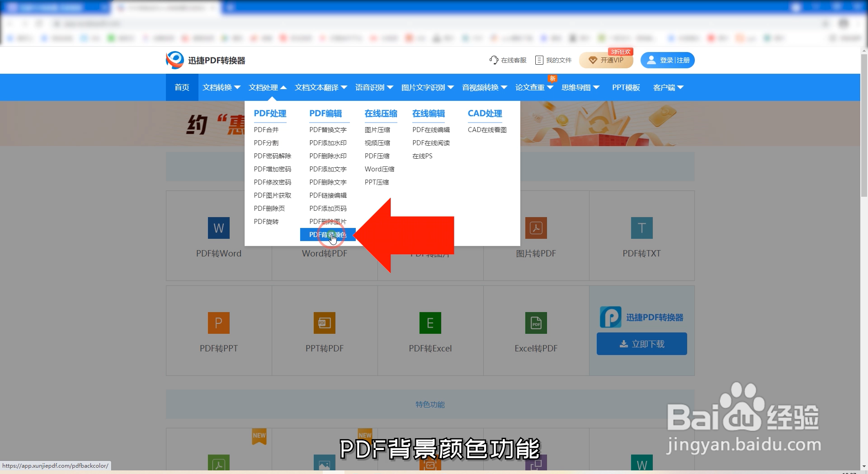This screenshot has width=868, height=474.
Task: Open PDF在线阅读 option
Action: click(x=431, y=143)
